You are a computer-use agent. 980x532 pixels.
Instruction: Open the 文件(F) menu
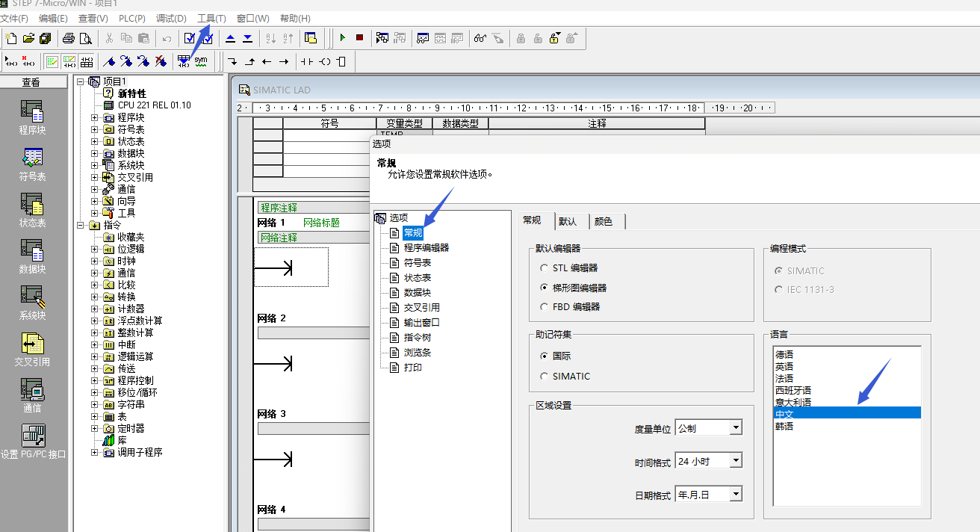tap(15, 18)
